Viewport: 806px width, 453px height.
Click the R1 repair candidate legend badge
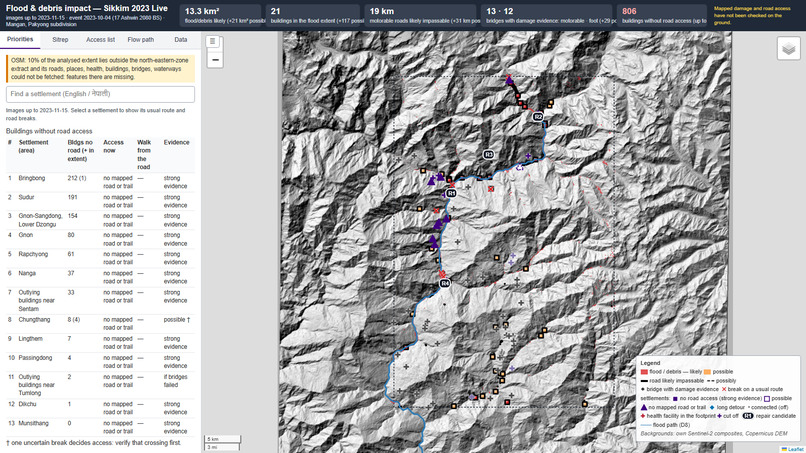748,416
